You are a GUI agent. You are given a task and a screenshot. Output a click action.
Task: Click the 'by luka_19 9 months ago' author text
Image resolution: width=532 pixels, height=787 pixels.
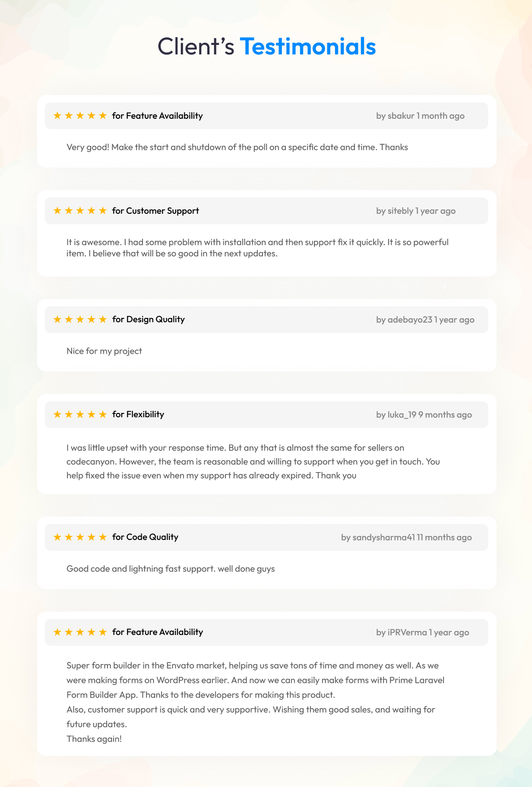[424, 415]
